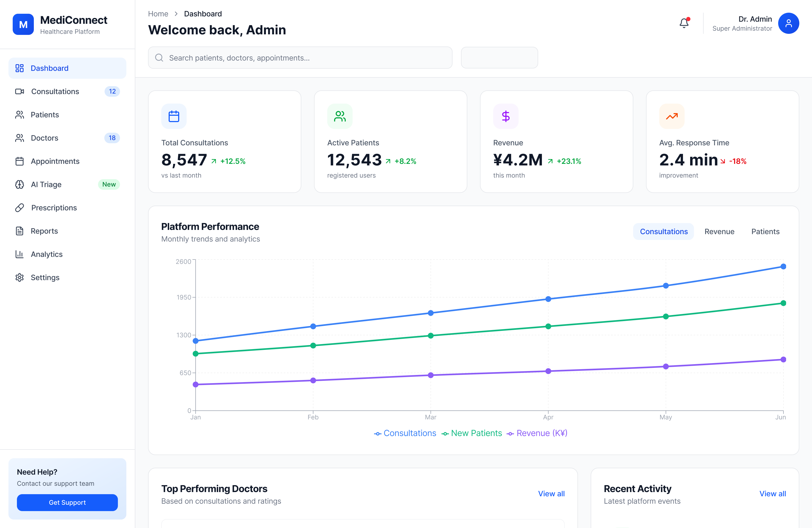The width and height of the screenshot is (812, 528).
Task: Click inside the patient search field
Action: [300, 58]
